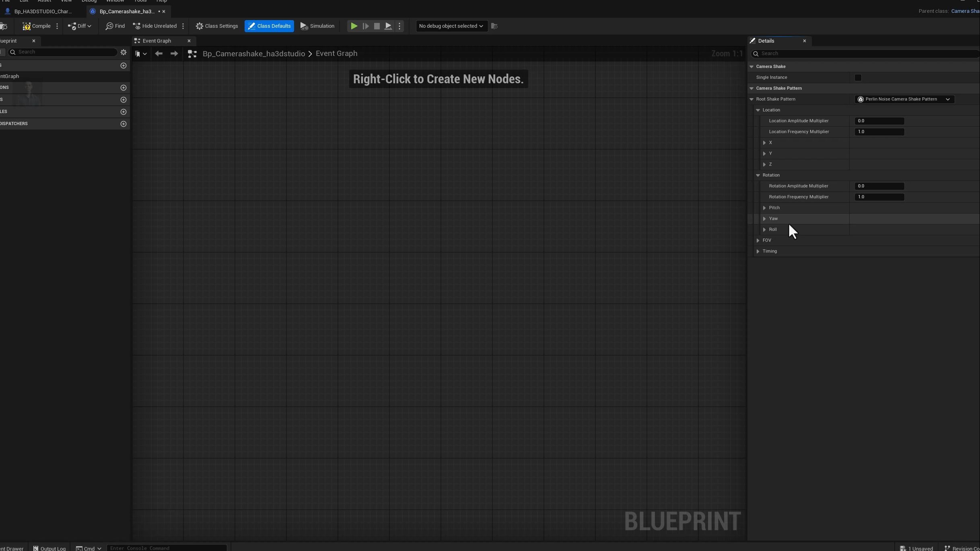The height and width of the screenshot is (551, 980).
Task: Click the navigate back arrow
Action: click(159, 53)
